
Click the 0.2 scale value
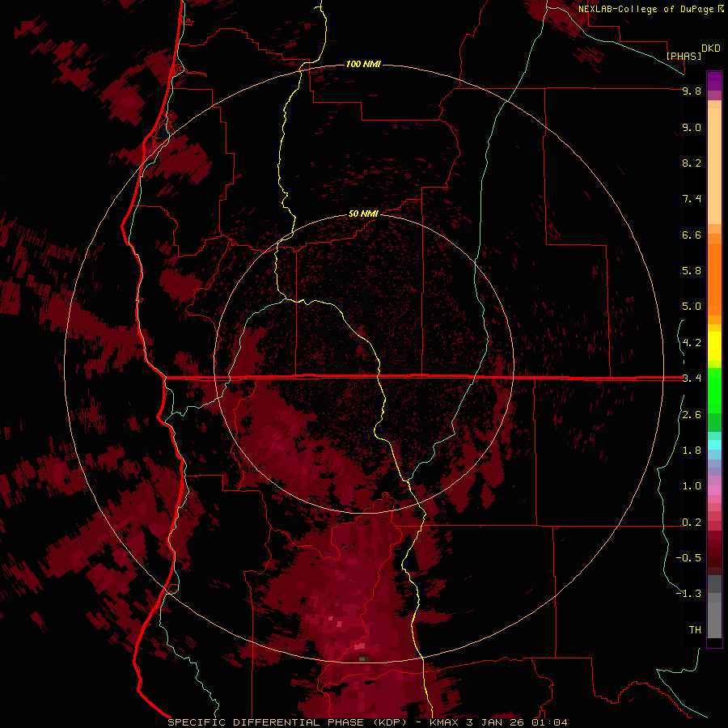692,523
